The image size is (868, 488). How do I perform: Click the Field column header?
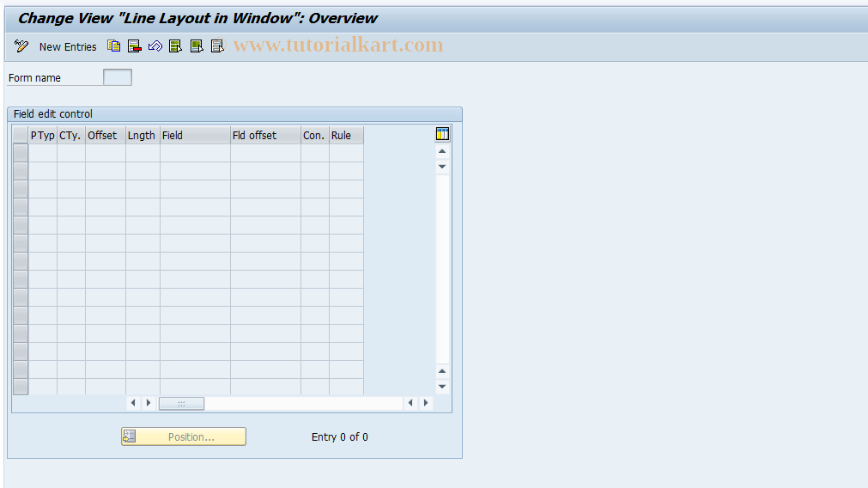[x=196, y=135]
